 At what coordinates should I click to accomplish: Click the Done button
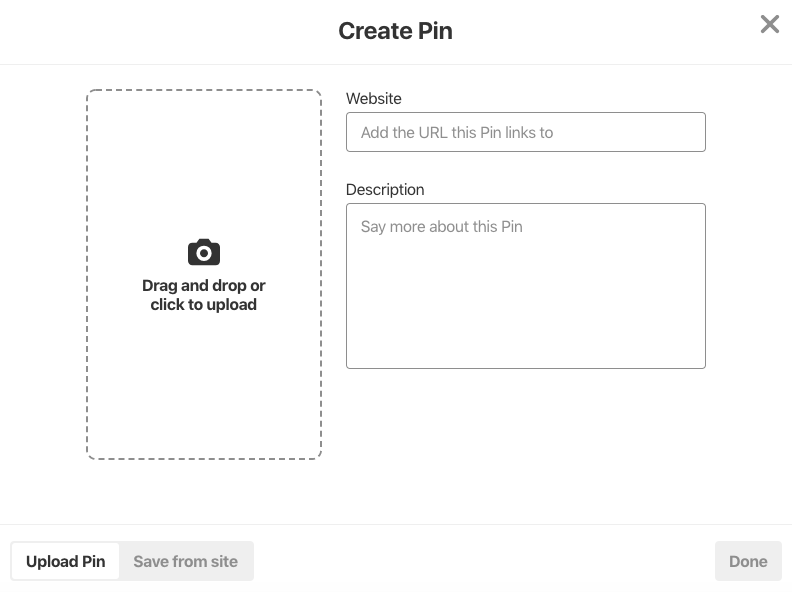click(x=748, y=561)
